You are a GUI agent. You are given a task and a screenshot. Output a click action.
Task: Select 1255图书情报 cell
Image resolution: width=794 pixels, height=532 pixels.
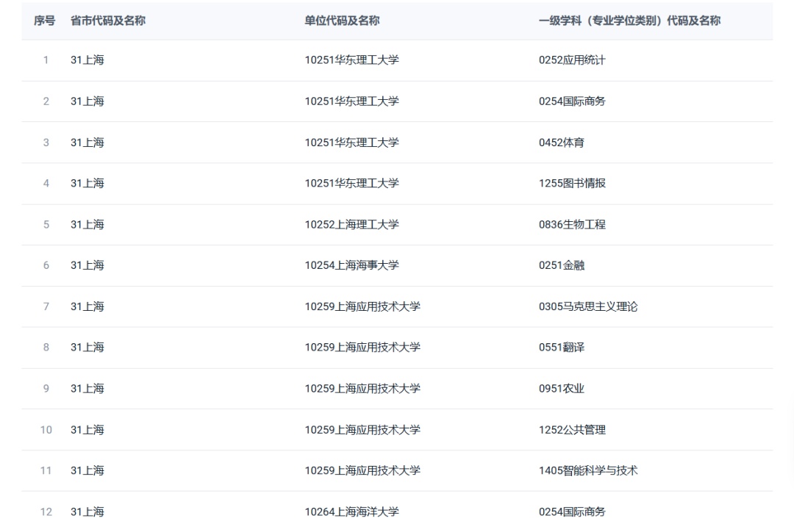(572, 183)
